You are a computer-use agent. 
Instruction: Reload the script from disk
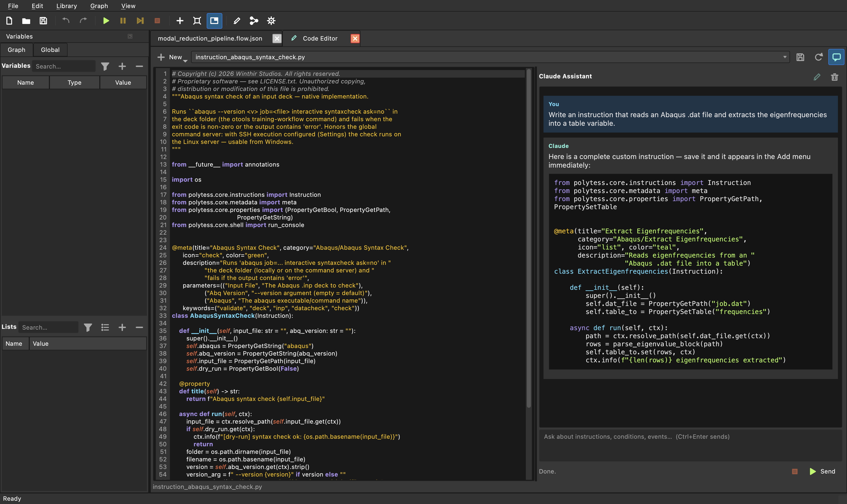(x=819, y=57)
